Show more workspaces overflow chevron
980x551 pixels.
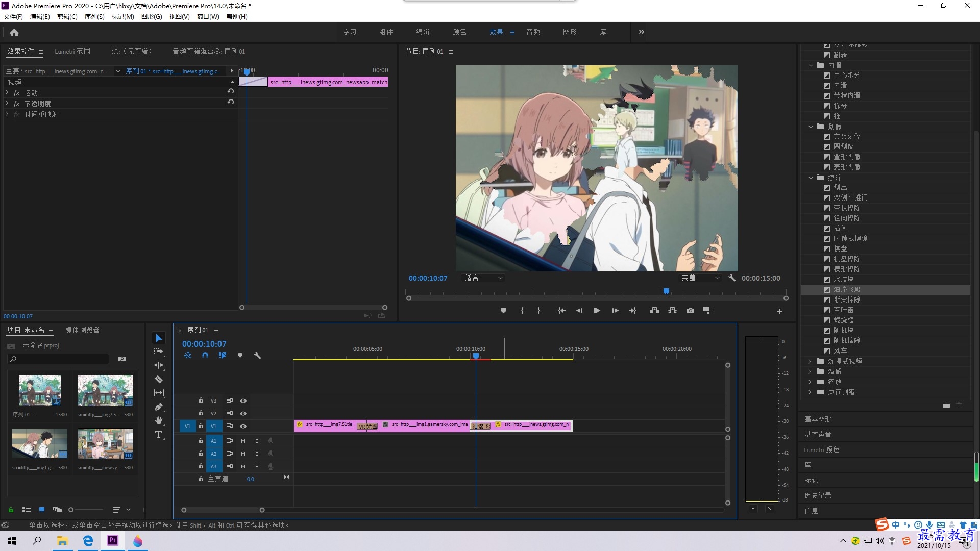pyautogui.click(x=642, y=32)
